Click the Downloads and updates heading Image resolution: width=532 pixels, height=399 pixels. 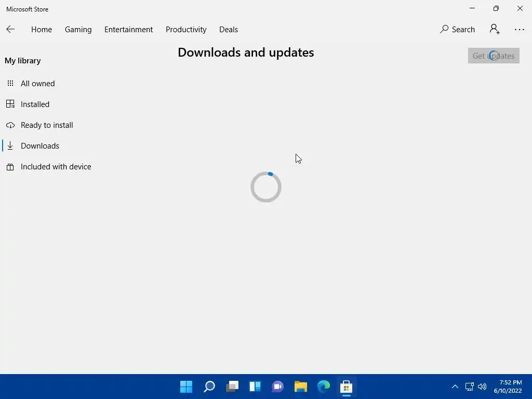[x=246, y=52]
